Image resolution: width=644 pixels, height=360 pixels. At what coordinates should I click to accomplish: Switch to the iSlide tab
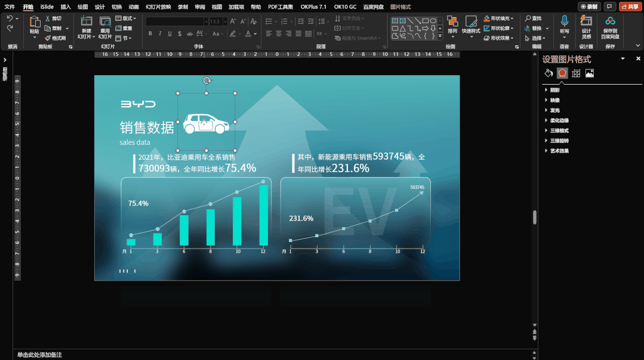coord(47,7)
